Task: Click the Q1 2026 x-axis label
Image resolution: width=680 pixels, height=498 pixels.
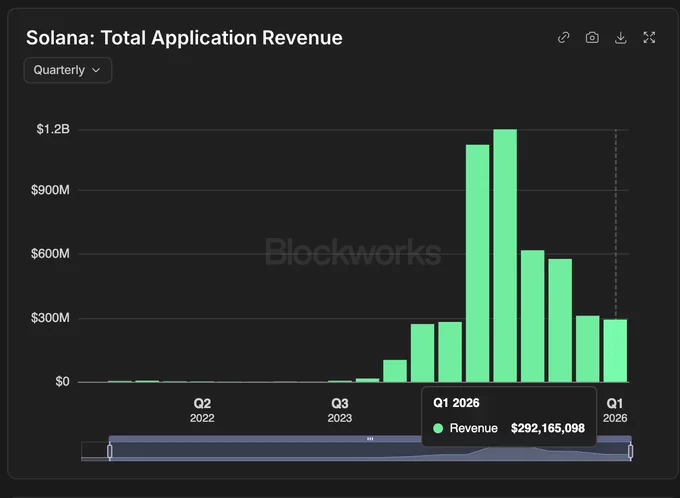Action: point(615,410)
